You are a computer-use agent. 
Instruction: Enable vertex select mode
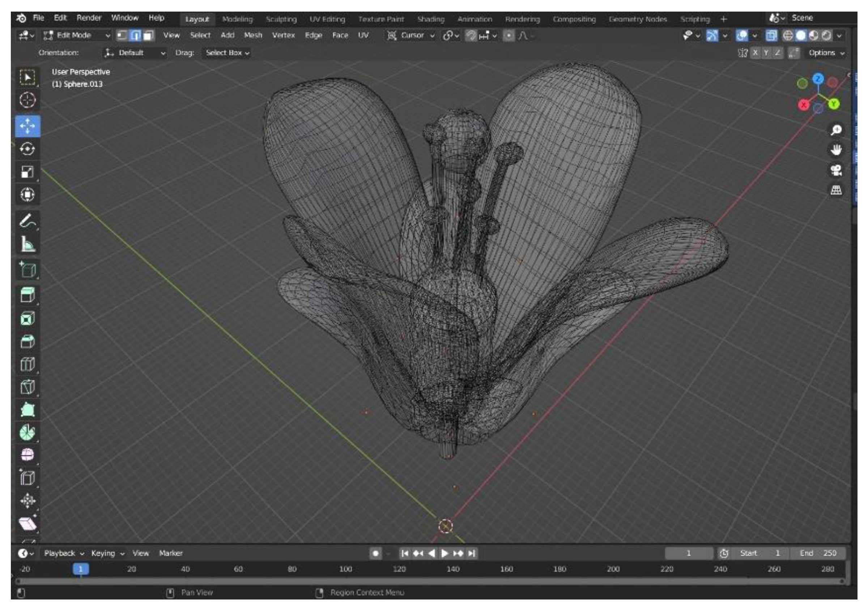[x=122, y=35]
